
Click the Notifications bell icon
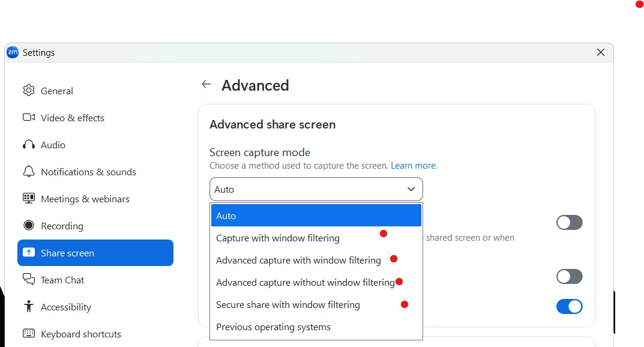[29, 172]
